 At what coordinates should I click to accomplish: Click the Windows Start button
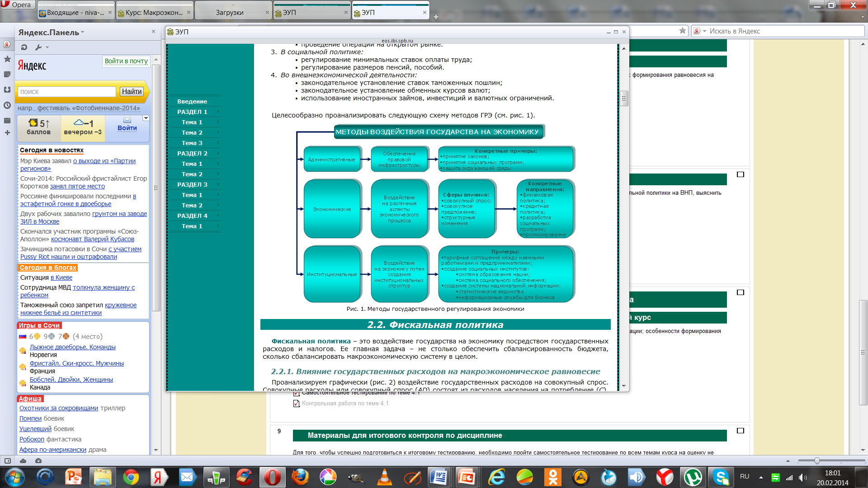tap(15, 477)
